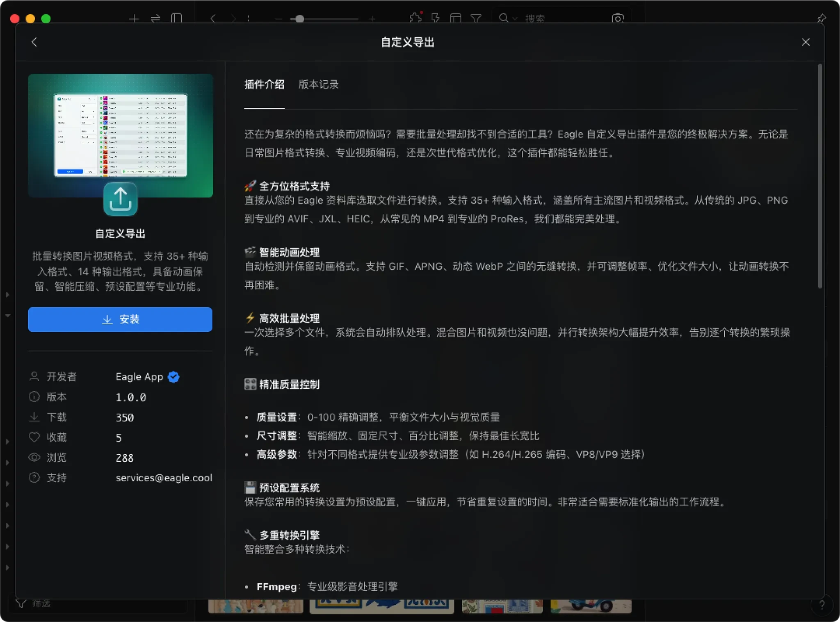The image size is (840, 622).
Task: Switch to the 版本记录 tab
Action: tap(318, 84)
